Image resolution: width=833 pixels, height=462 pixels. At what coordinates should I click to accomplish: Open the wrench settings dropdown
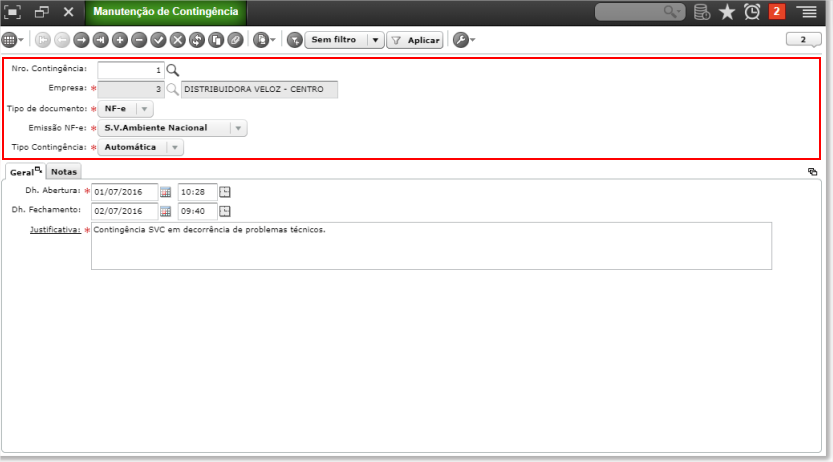pyautogui.click(x=464, y=40)
